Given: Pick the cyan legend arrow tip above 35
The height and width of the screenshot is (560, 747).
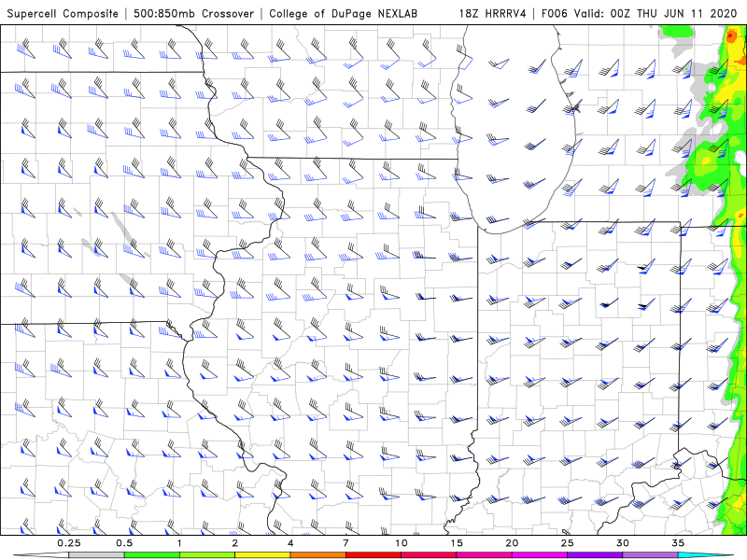Looking at the screenshot, I should pos(705,555).
